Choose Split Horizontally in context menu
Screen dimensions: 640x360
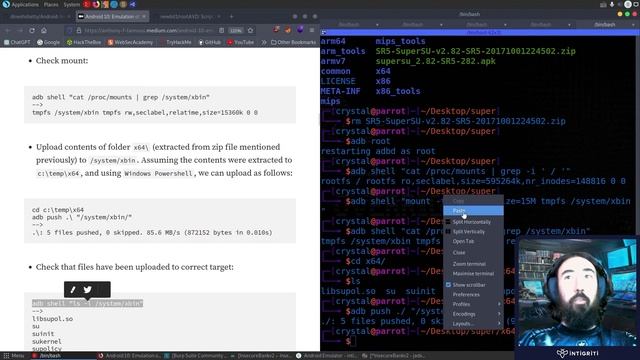pyautogui.click(x=473, y=222)
